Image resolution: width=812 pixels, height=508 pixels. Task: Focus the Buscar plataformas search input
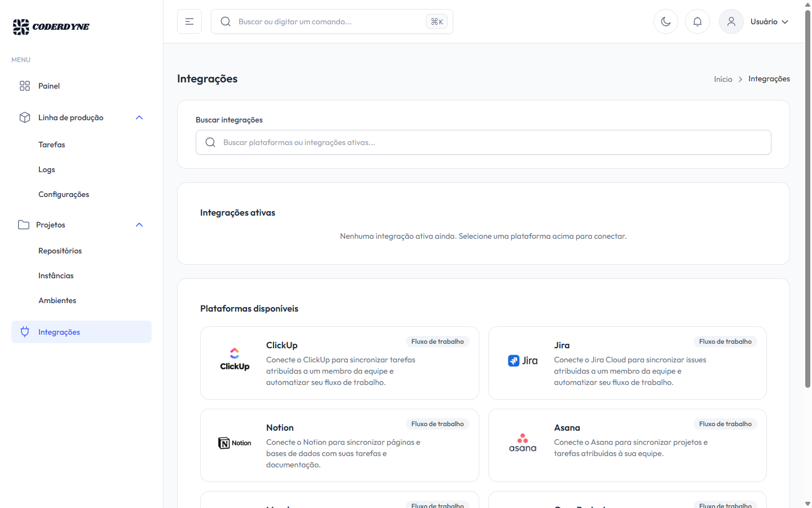(483, 142)
